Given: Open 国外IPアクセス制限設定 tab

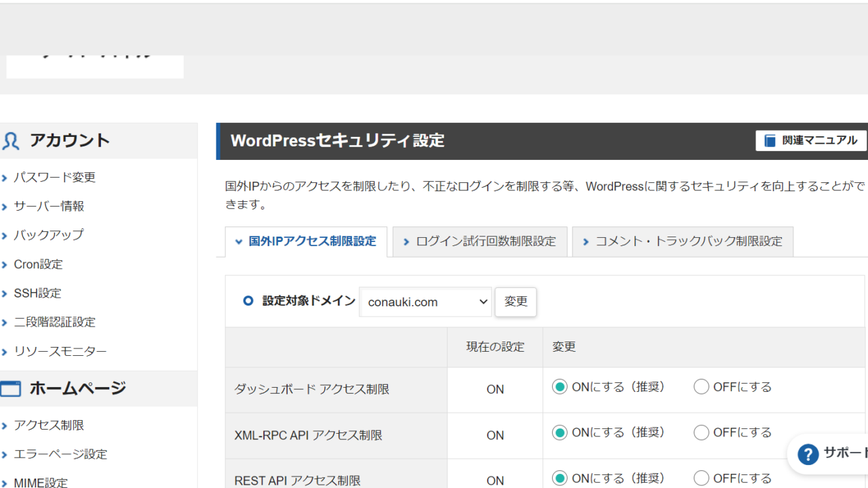Looking at the screenshot, I should pos(306,241).
